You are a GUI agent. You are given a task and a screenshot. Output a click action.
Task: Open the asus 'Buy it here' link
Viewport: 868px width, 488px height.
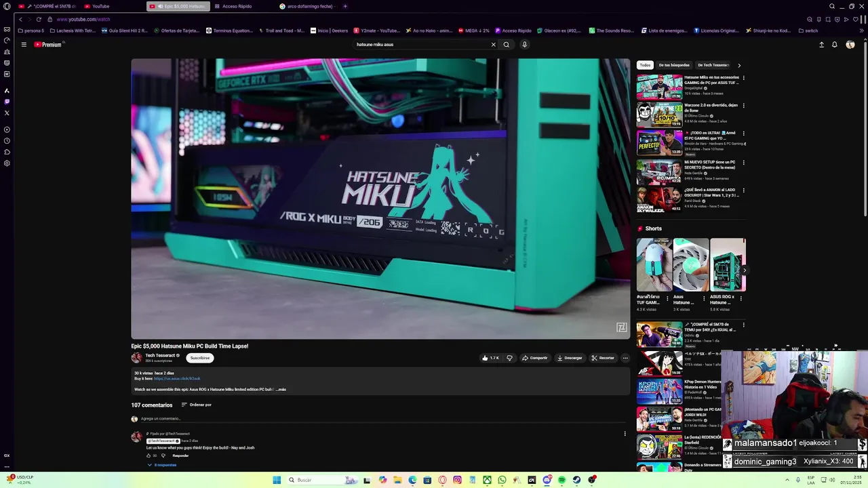(177, 379)
